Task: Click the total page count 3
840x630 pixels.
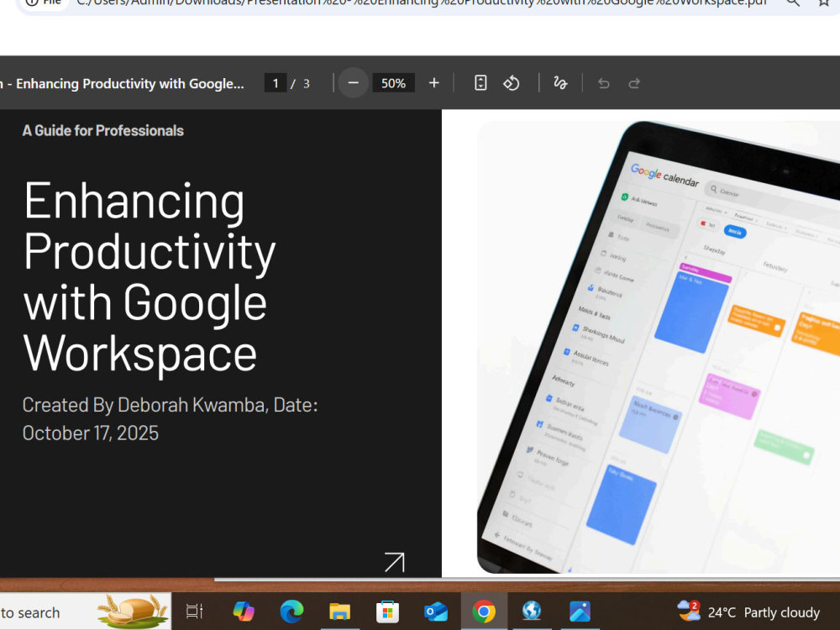Action: (x=307, y=83)
